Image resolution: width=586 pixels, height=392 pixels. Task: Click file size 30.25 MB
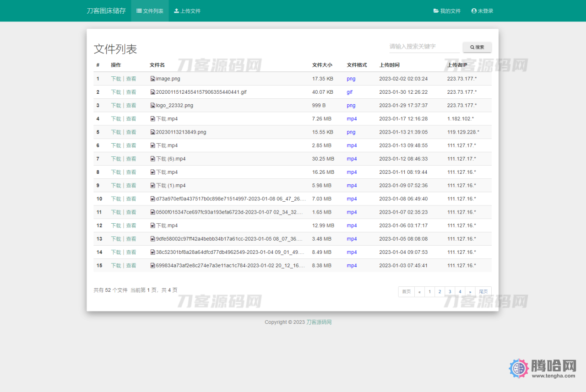pyautogui.click(x=323, y=159)
